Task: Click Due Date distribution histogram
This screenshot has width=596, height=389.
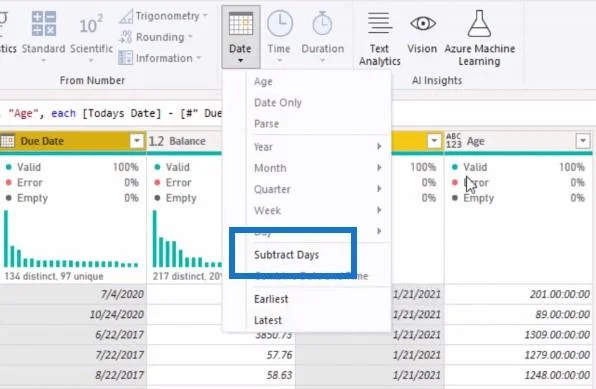Action: tap(71, 239)
